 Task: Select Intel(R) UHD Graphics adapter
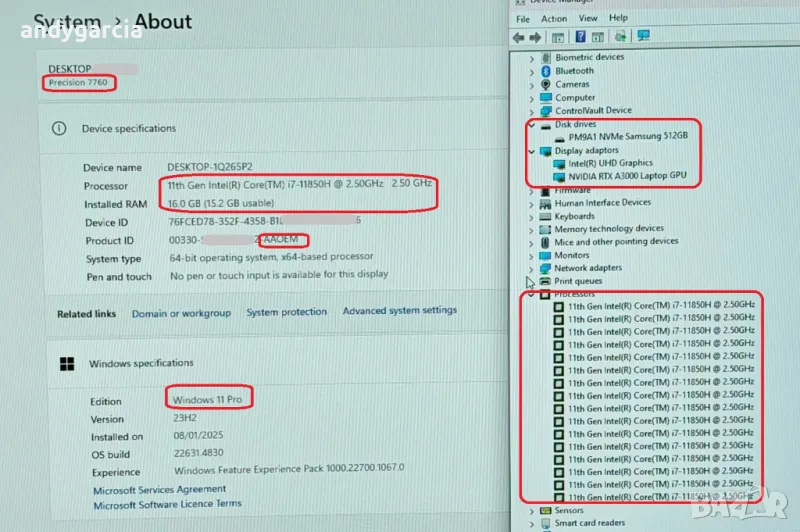pyautogui.click(x=610, y=163)
